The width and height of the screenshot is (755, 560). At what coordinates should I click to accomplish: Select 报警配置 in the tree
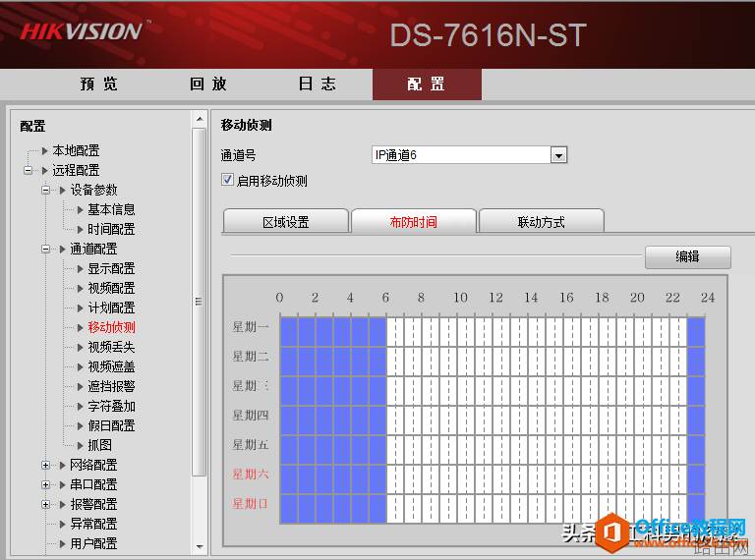pos(94,504)
